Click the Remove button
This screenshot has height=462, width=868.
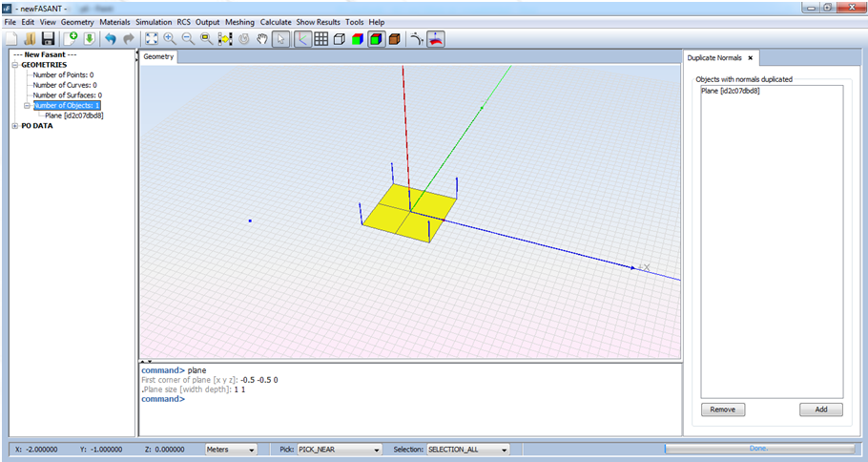click(722, 409)
